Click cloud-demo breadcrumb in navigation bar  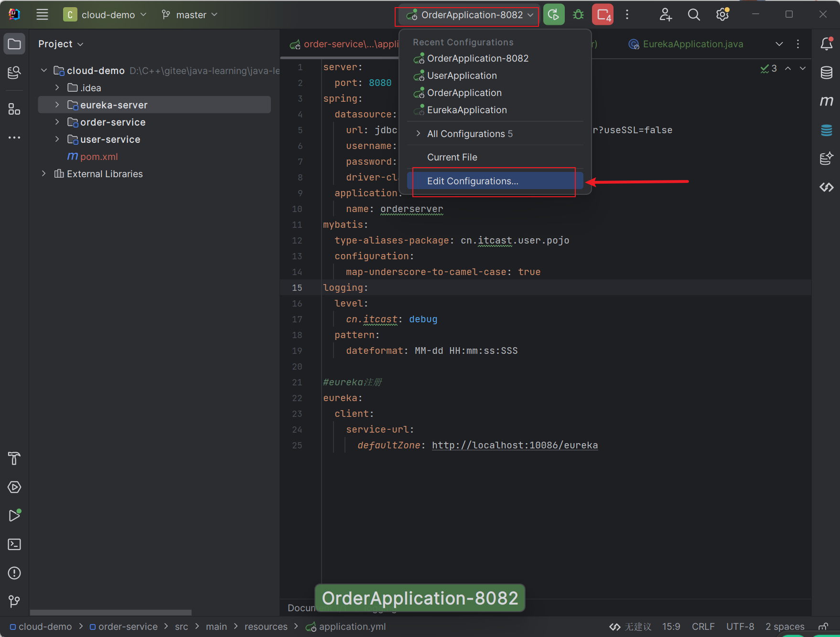(41, 627)
